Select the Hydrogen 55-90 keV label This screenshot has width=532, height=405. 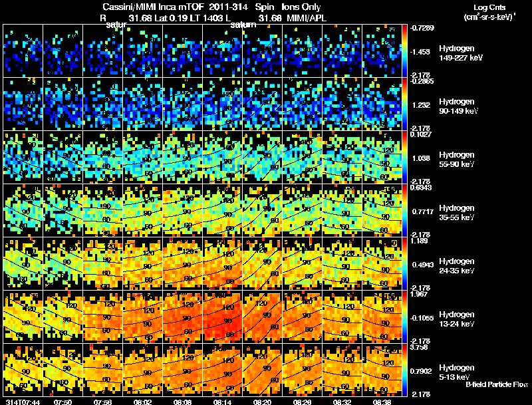pos(457,160)
